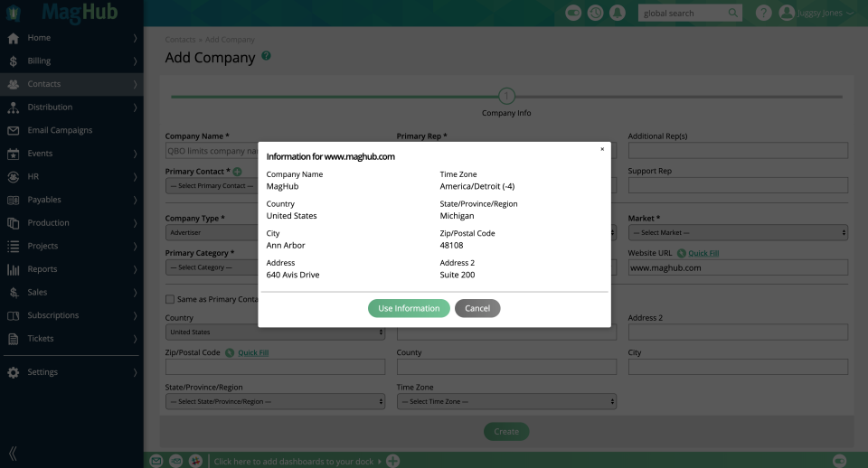Collapse sidebar with double chevron icon
Screen dimensions: 868x468
(13, 454)
